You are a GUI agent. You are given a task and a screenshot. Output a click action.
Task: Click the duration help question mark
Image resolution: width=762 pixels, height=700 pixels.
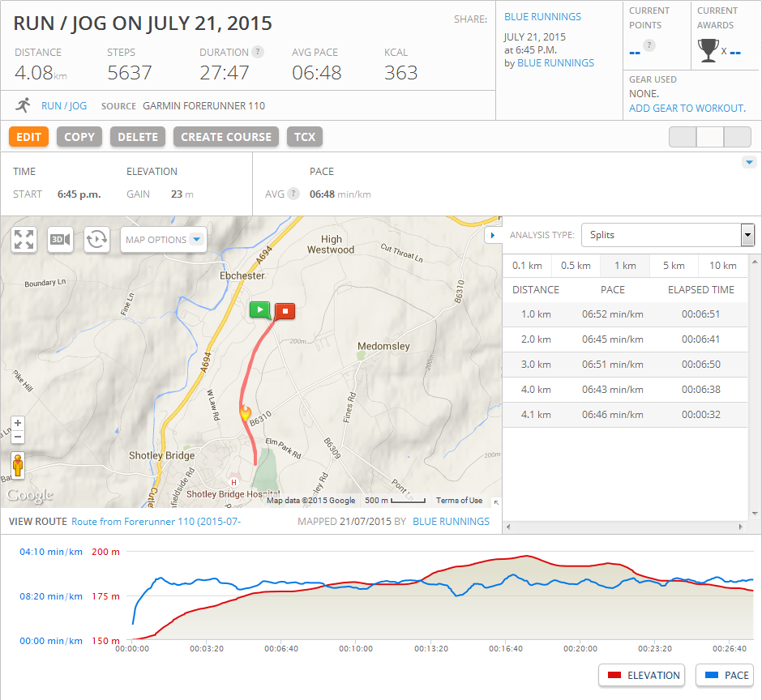258,52
